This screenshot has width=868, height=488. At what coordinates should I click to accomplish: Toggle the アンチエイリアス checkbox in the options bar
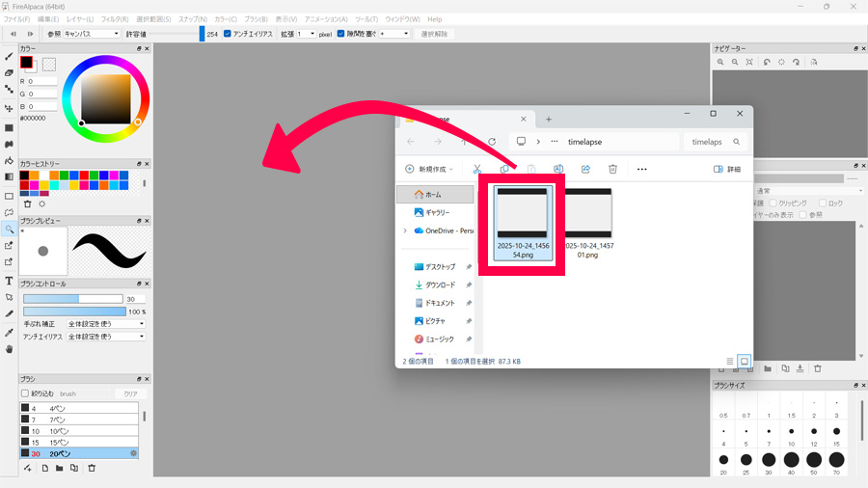click(x=228, y=34)
